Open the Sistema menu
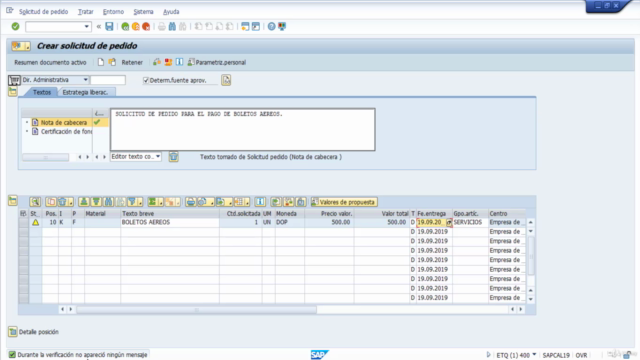 (143, 11)
